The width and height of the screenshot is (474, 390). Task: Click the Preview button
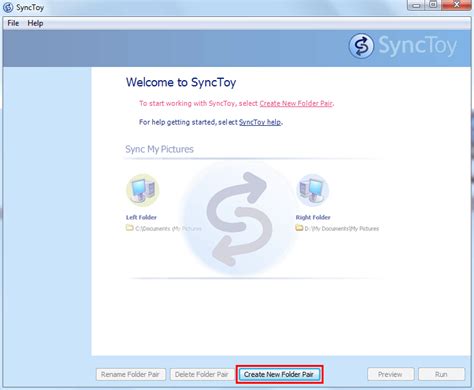click(x=390, y=374)
